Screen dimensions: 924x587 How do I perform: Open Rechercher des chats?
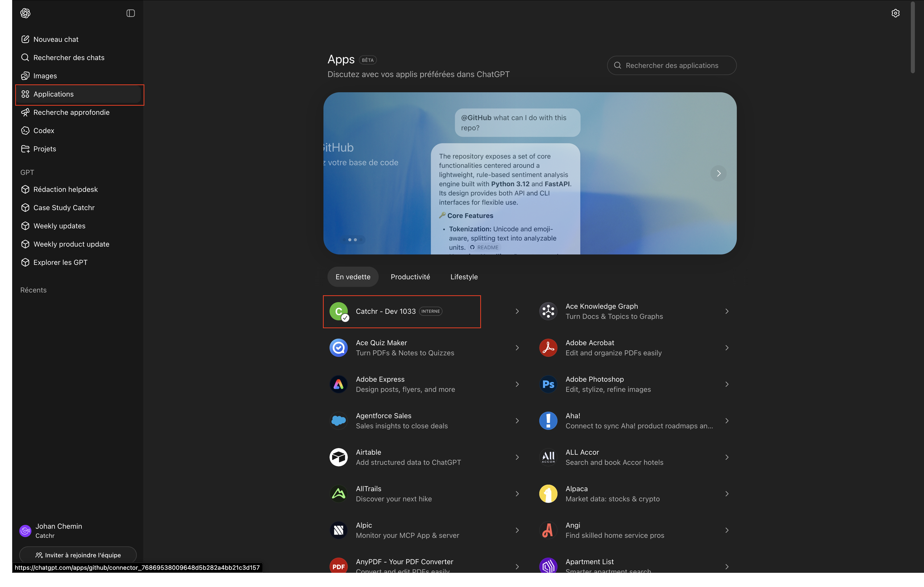tap(69, 58)
